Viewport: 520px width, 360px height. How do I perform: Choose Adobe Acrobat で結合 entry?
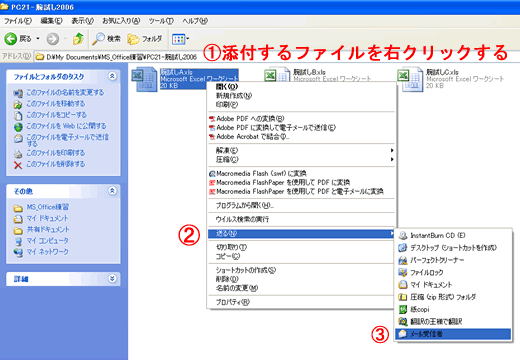[x=301, y=137]
